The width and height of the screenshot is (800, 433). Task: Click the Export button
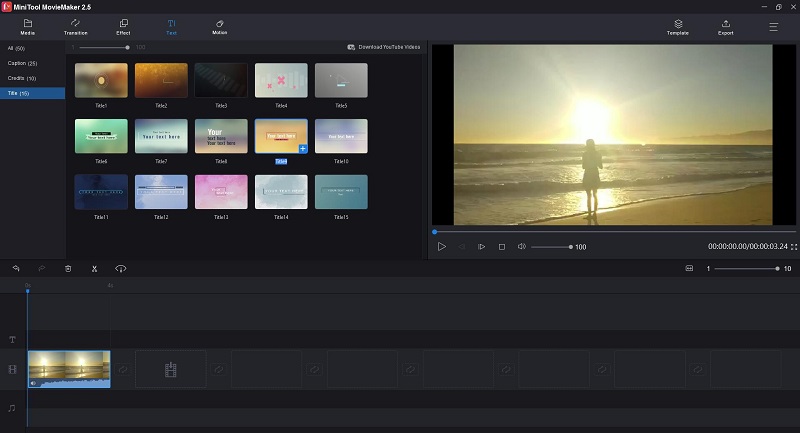(726, 27)
